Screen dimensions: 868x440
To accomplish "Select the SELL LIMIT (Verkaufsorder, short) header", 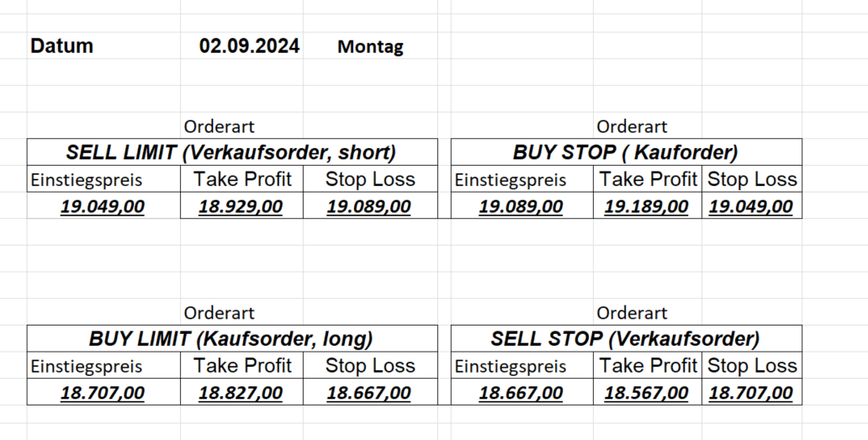I will [231, 153].
